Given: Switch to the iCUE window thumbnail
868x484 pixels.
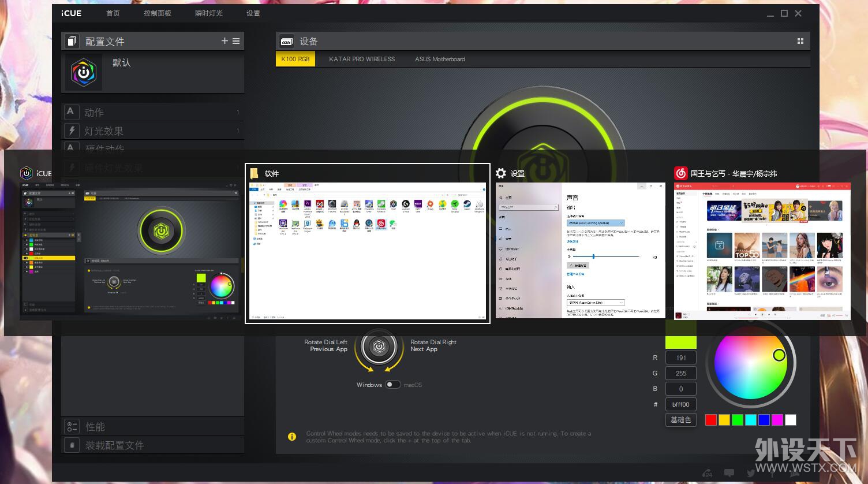Looking at the screenshot, I should (x=130, y=251).
